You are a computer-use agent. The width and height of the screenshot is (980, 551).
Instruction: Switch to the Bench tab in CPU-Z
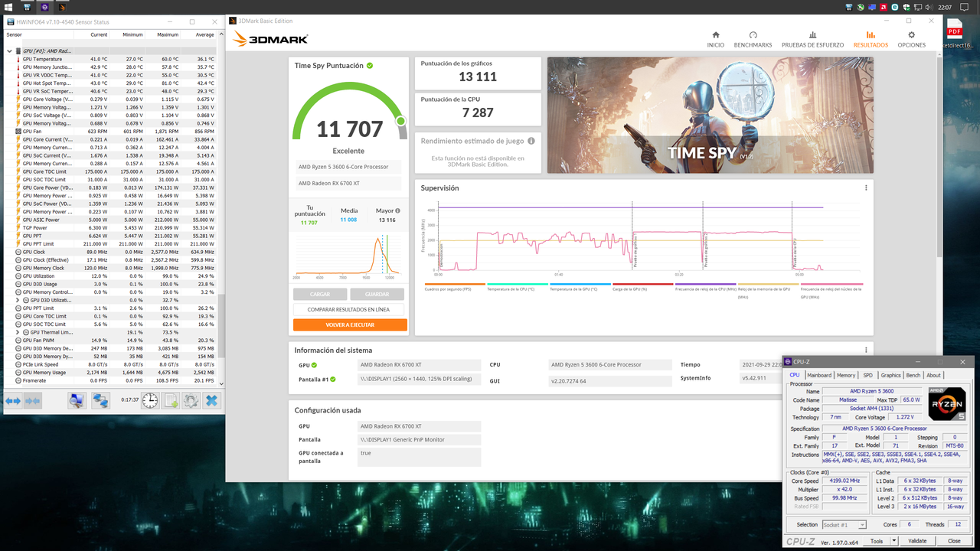coord(913,375)
